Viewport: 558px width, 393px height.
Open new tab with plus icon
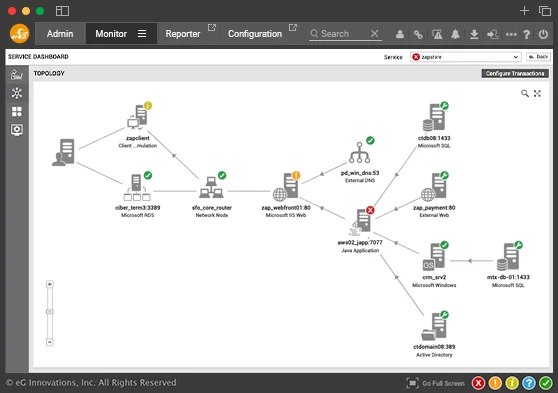(524, 11)
